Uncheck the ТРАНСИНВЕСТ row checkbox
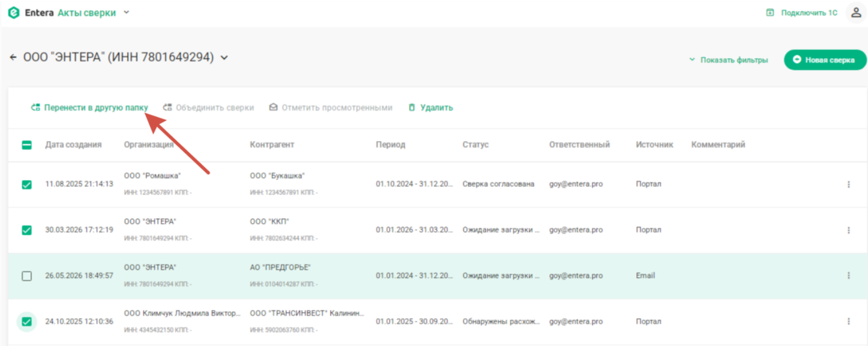Screen dimensions: 868x346 pos(27,322)
